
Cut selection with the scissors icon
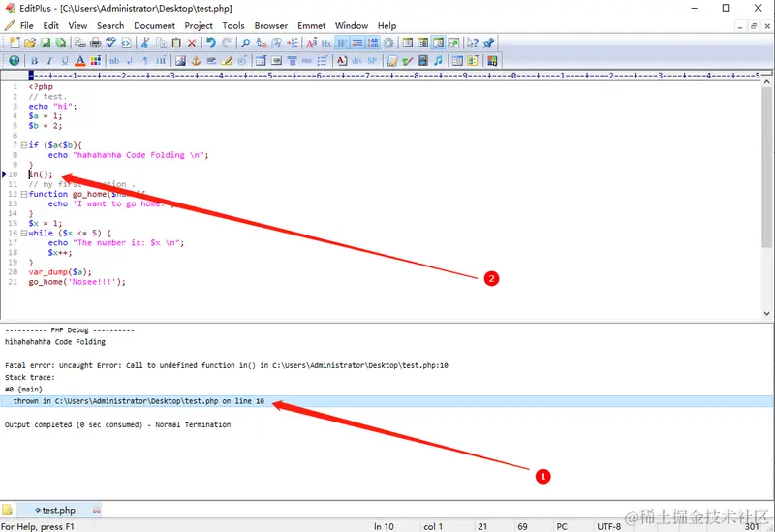point(144,43)
